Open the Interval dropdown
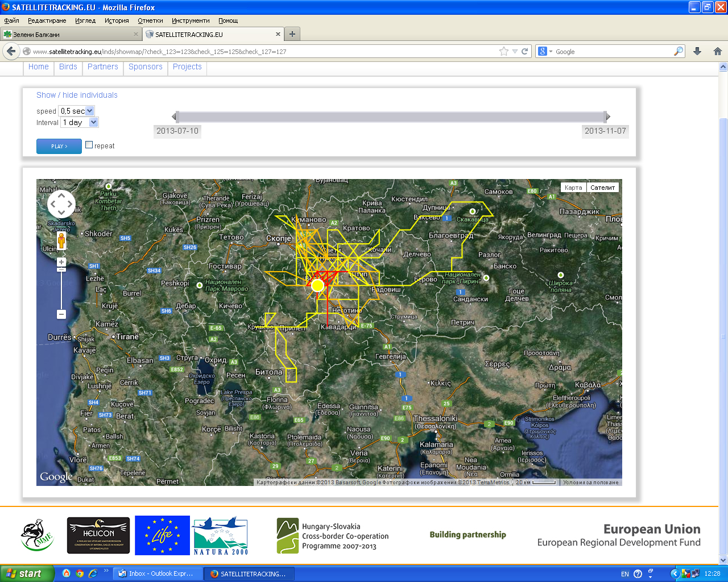The height and width of the screenshot is (582, 728). click(80, 123)
